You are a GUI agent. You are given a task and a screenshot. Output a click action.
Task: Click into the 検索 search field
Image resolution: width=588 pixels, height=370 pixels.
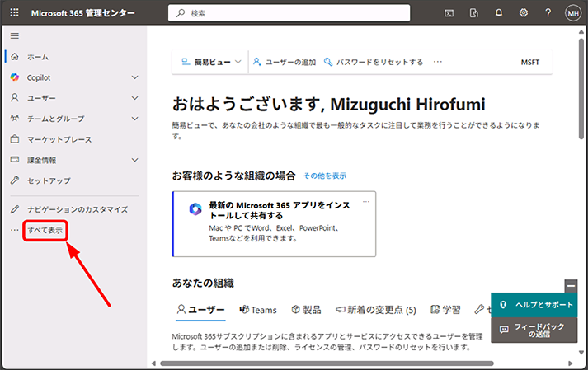[x=289, y=13]
